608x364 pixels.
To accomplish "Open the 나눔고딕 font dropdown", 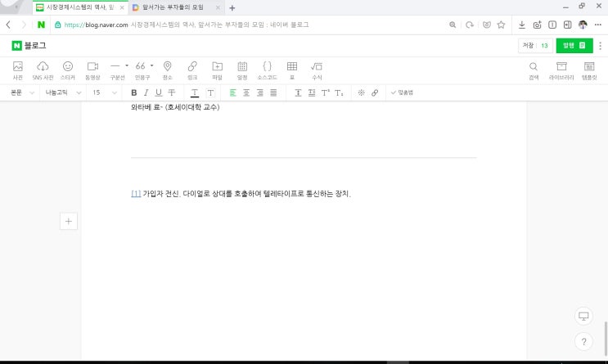I will (x=63, y=92).
